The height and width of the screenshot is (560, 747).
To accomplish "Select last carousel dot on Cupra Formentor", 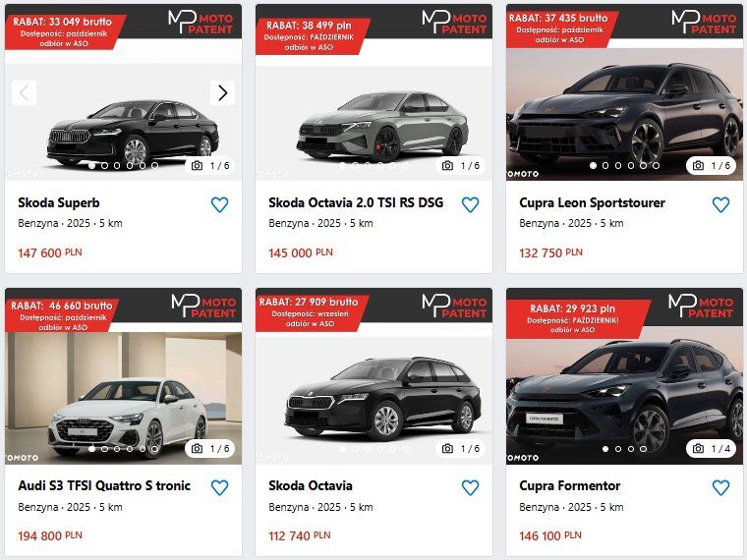I will coord(643,449).
